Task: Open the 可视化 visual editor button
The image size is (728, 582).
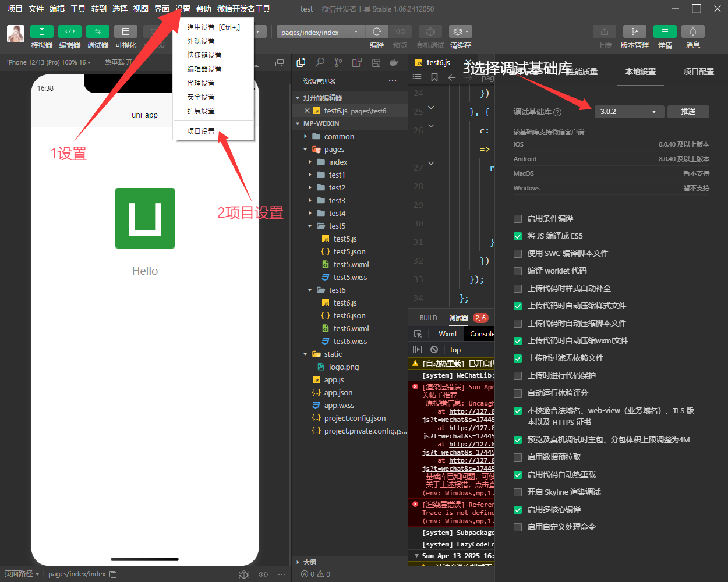Action: pos(126,31)
